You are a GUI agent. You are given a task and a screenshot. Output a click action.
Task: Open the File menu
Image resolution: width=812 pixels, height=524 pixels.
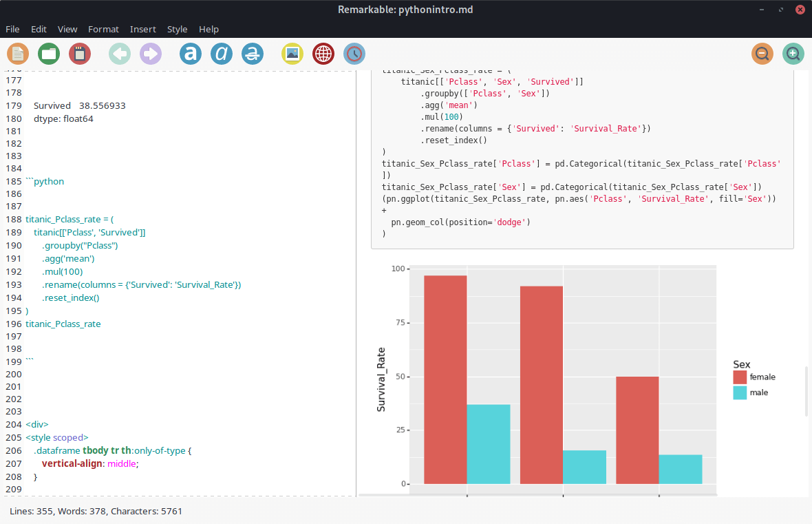coord(12,29)
